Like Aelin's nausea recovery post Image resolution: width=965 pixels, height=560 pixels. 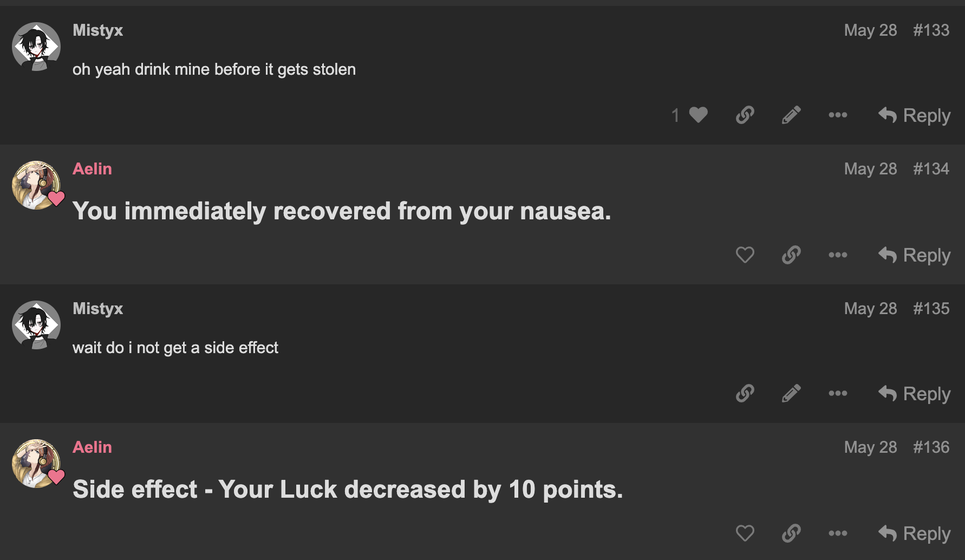pos(745,255)
